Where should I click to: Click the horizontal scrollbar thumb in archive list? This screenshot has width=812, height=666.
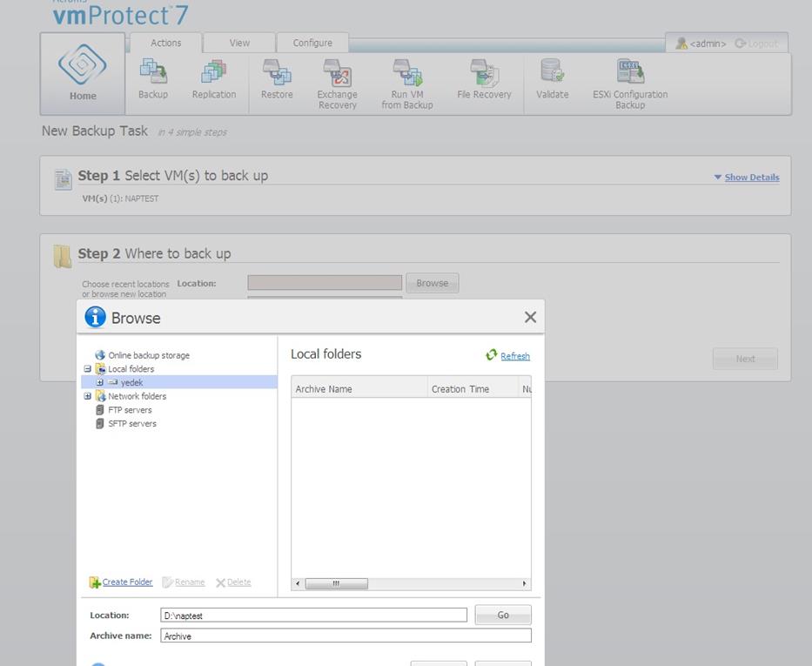click(x=337, y=583)
